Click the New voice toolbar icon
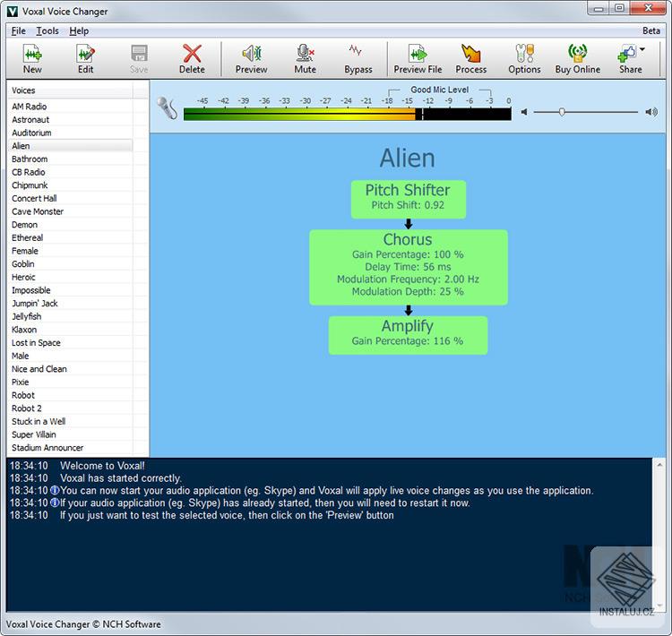 point(32,58)
